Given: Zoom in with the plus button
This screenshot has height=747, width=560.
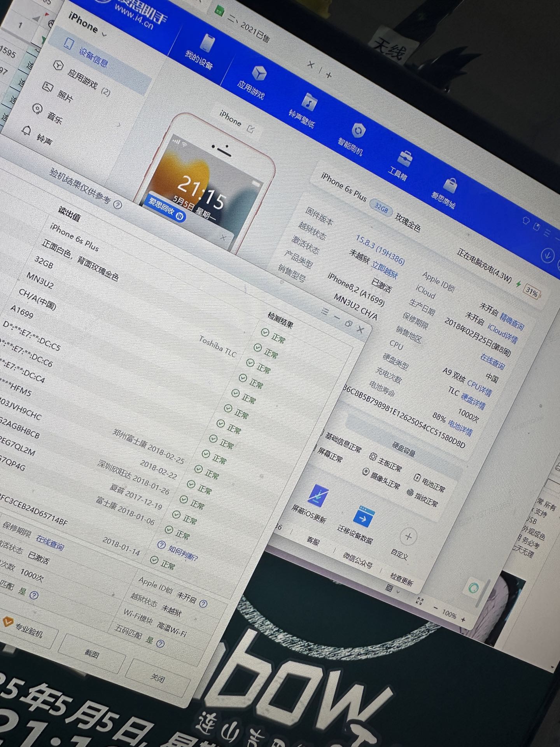Looking at the screenshot, I should 463,619.
